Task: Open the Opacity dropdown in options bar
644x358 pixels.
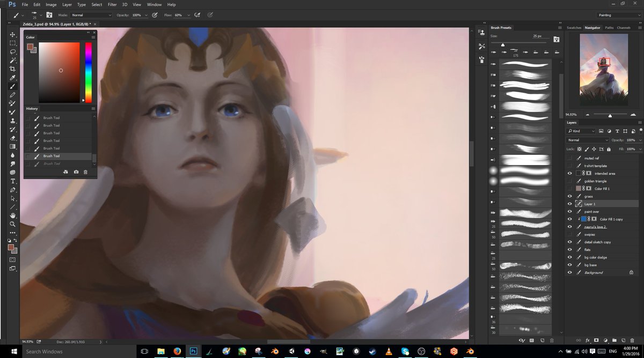Action: click(146, 15)
